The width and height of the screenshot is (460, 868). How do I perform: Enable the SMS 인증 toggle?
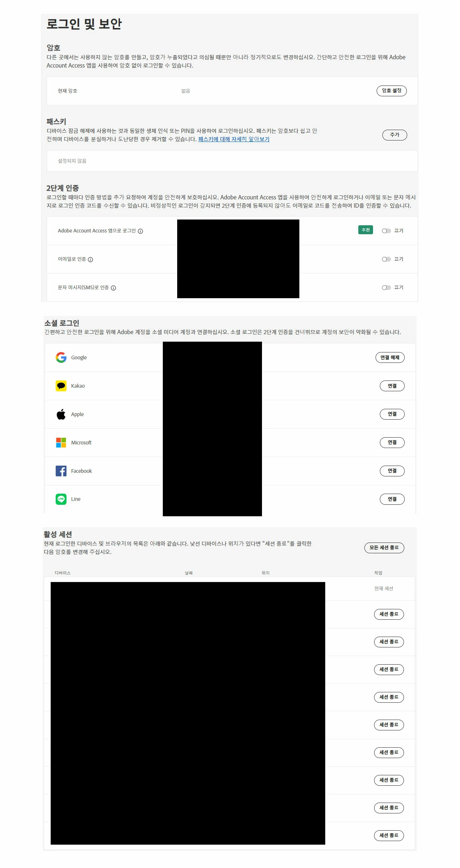[x=386, y=287]
